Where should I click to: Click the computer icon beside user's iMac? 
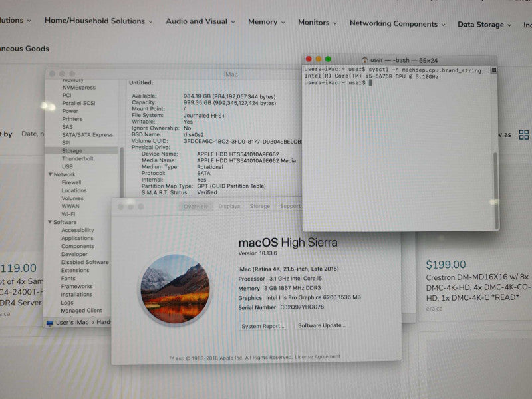(50, 323)
